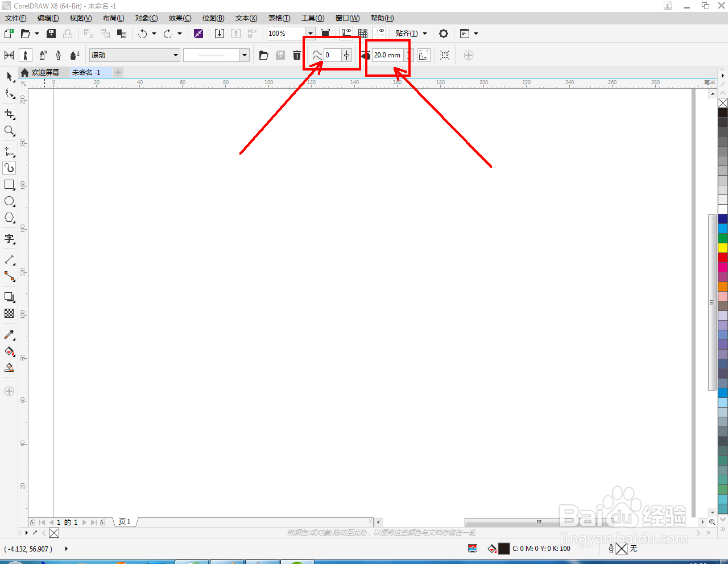The width and height of the screenshot is (728, 564).
Task: Toggle show guidelines button
Action: coord(380,34)
